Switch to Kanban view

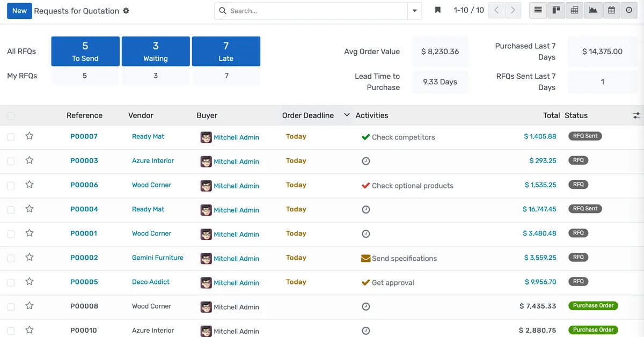pos(557,10)
